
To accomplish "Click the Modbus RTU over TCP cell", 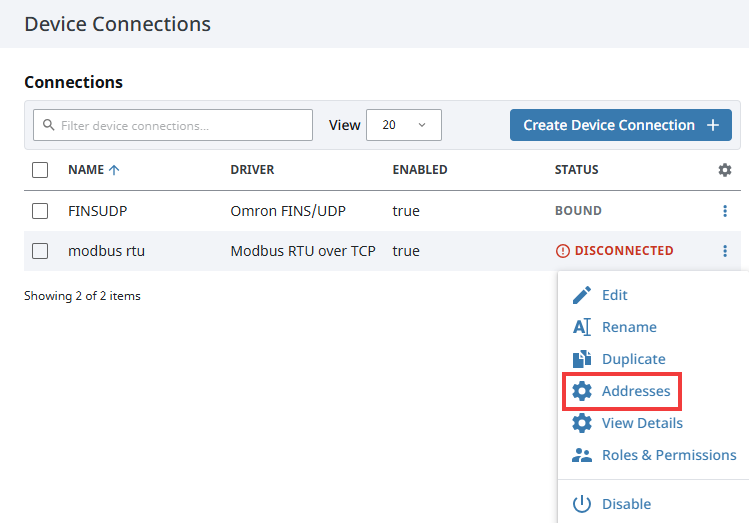I will point(303,251).
